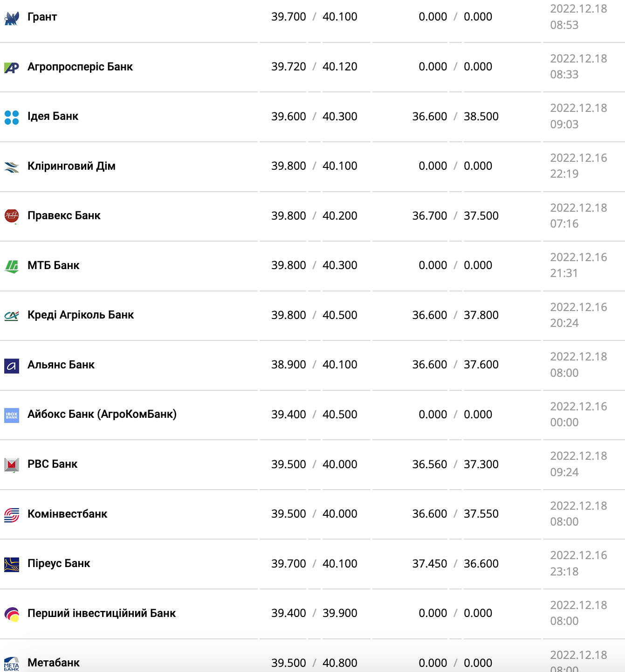Click the Кліринговий Дім logo icon

pyautogui.click(x=12, y=167)
